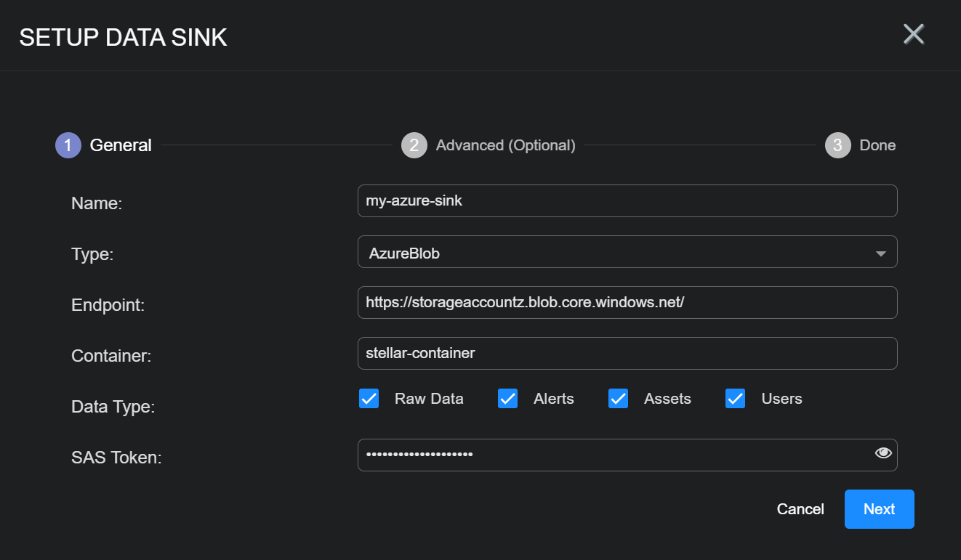This screenshot has width=961, height=560.
Task: Select the General step label
Action: point(121,145)
